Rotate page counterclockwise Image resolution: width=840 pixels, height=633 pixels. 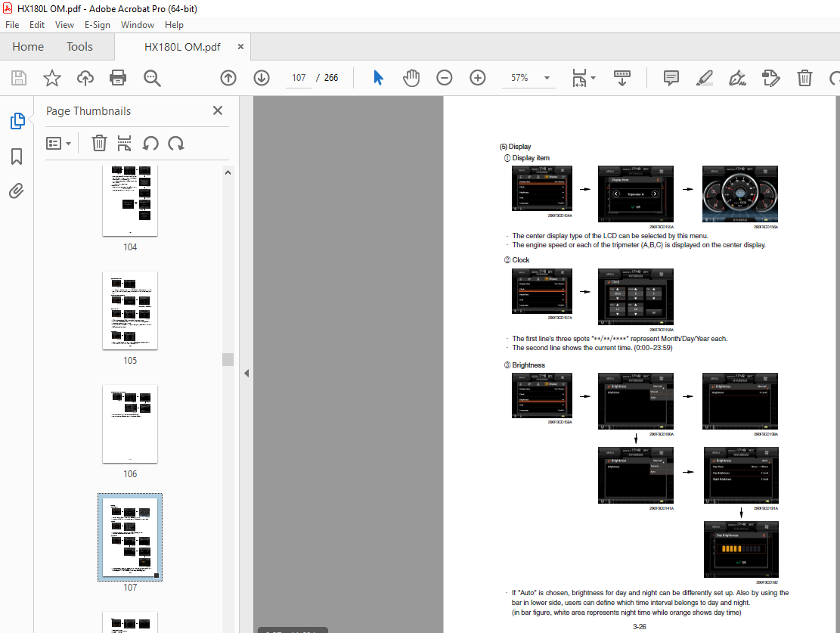(x=150, y=143)
